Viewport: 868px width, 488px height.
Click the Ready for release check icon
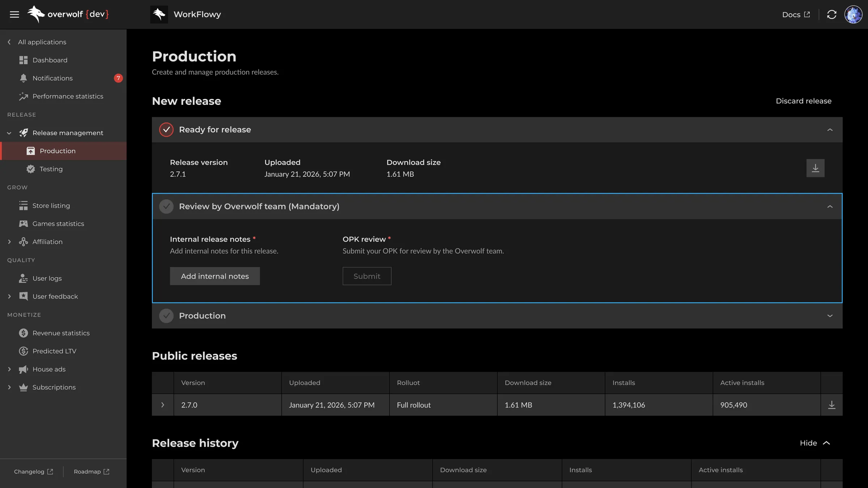point(166,130)
